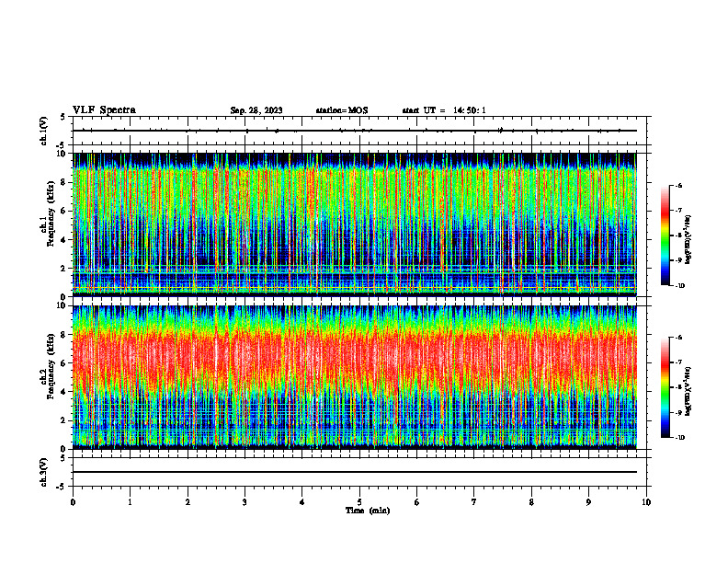Click the ch.1 frequency tick label "6"
Viewport: 728px width, 563px height.
(64, 211)
